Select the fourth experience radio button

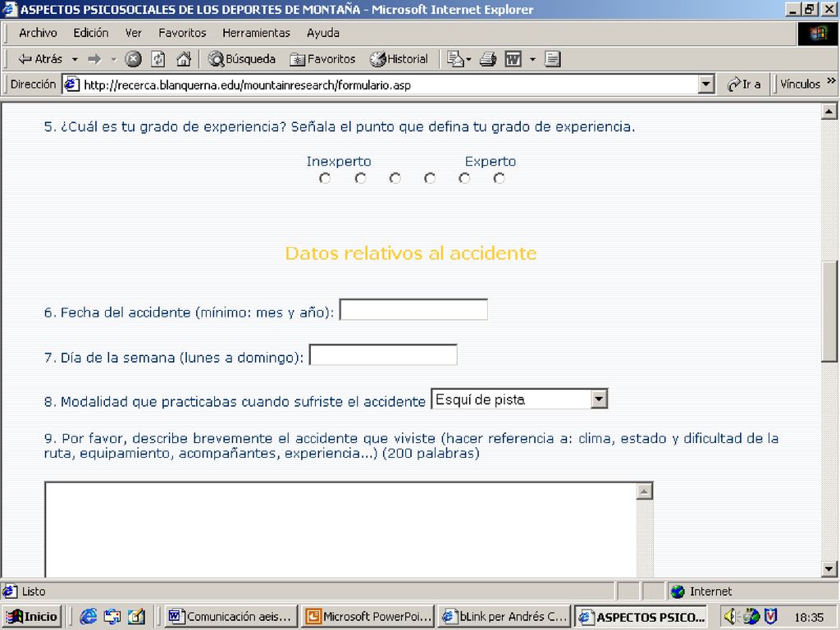click(x=430, y=178)
